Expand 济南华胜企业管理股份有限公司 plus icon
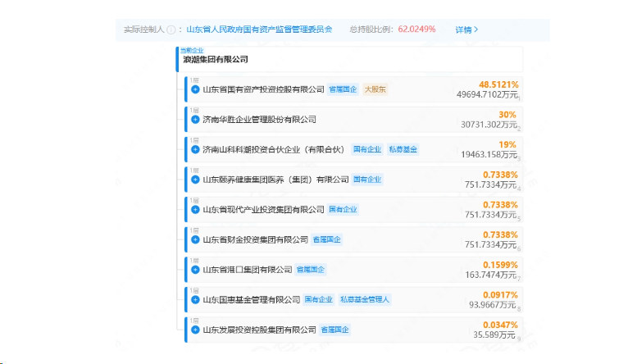Image resolution: width=637 pixels, height=364 pixels. [195, 120]
